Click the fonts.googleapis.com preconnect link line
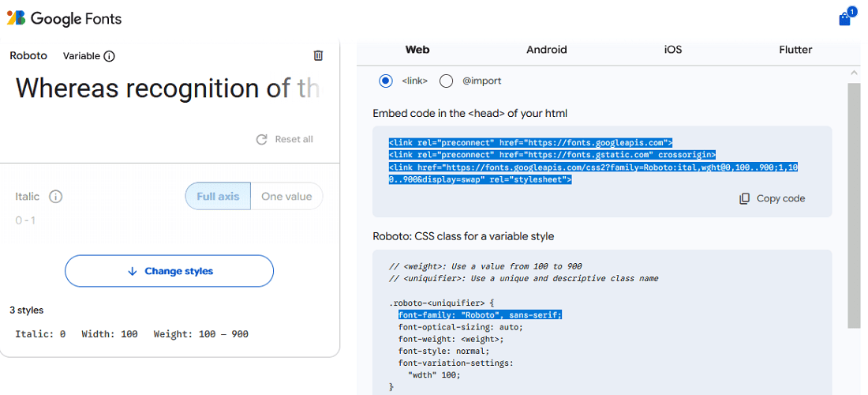Viewport: 868px width, 395px height. click(x=530, y=142)
